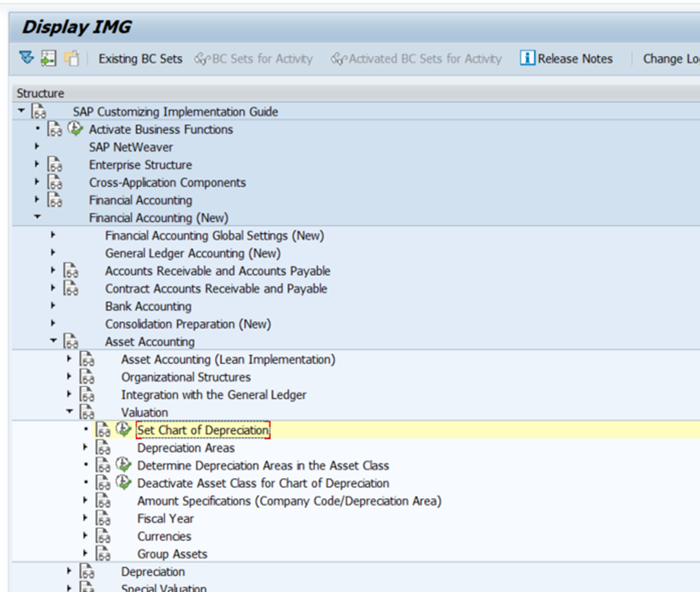
Task: Expand the Currencies node
Action: 85,535
